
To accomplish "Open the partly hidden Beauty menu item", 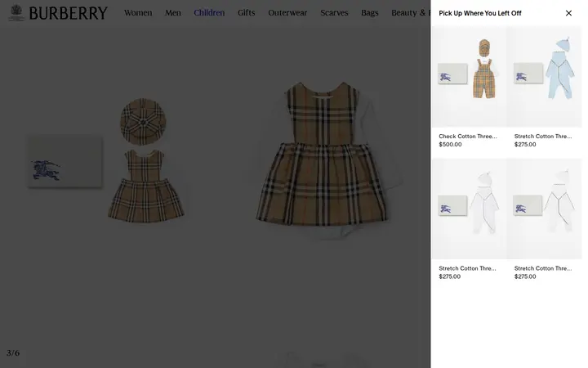I will (x=411, y=13).
